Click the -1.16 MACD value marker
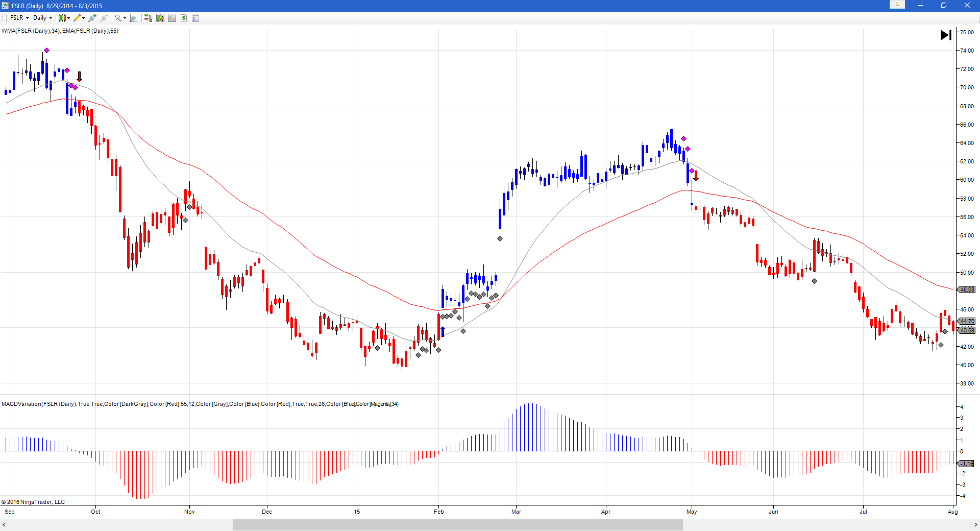This screenshot has width=980, height=531. point(967,464)
